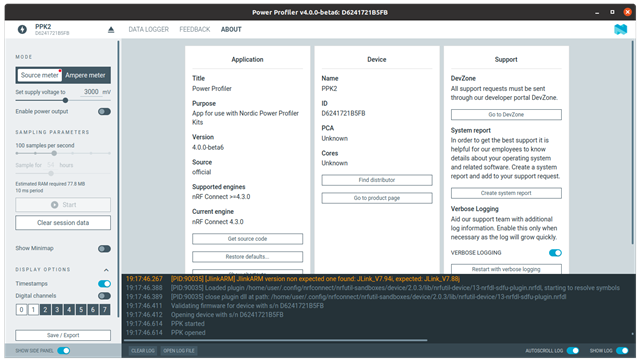640x362 pixels.
Task: Click the 'PPK opened' log entry
Action: (x=188, y=333)
